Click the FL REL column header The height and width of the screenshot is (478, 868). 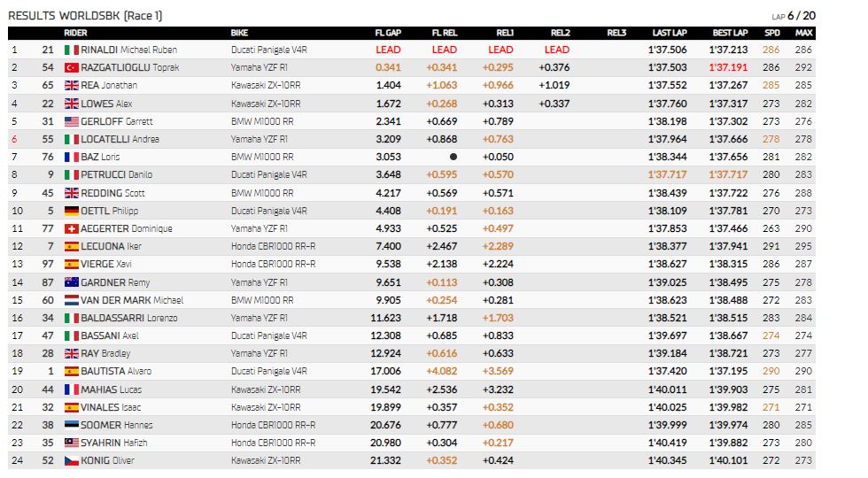click(444, 33)
